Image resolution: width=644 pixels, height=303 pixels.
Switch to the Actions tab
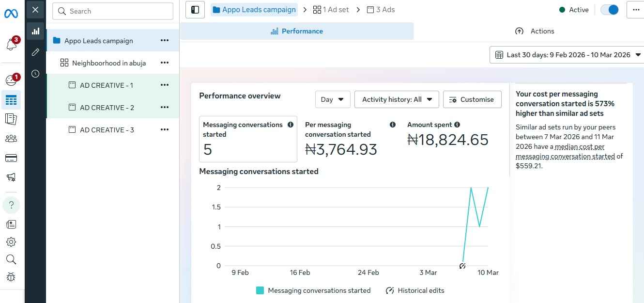click(535, 31)
